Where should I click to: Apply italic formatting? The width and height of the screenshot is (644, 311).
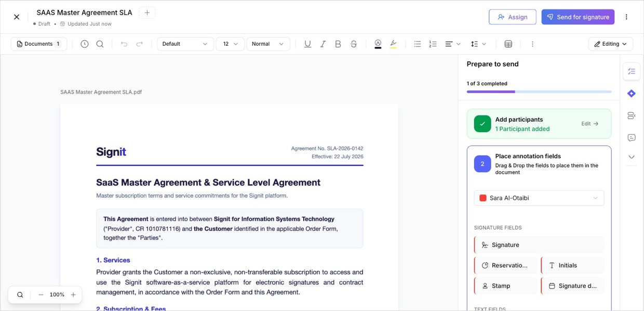point(323,44)
